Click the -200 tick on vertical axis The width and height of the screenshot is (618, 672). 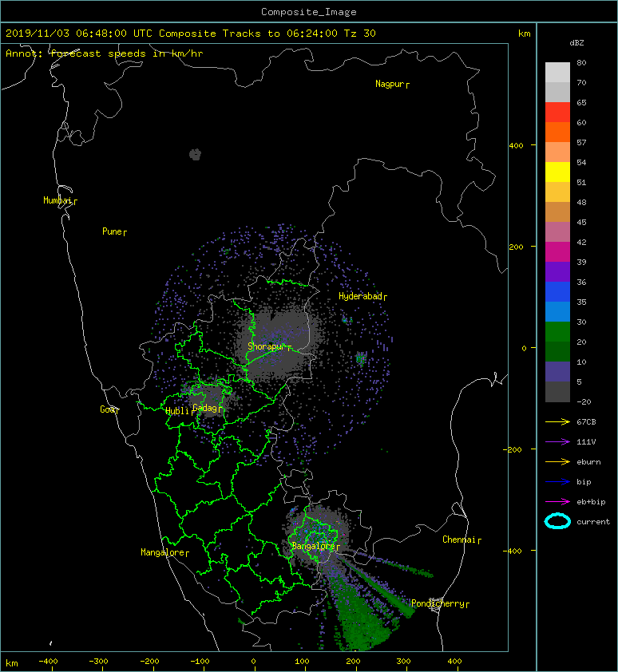513,449
